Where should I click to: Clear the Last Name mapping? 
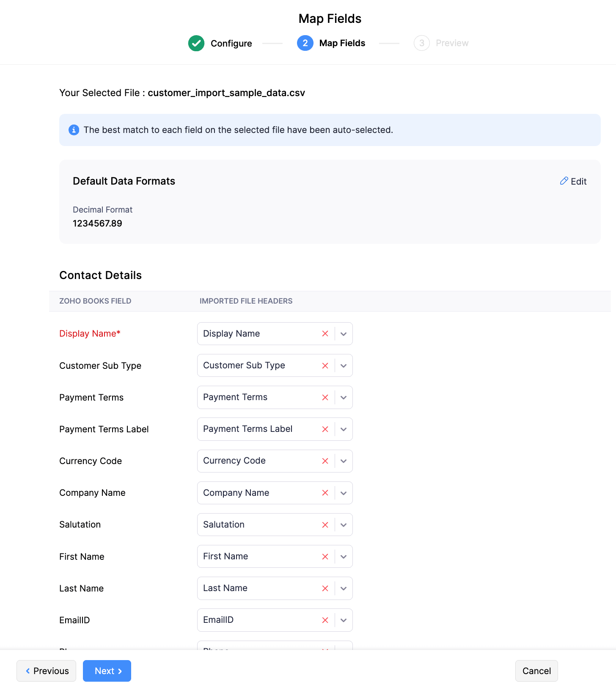(x=325, y=589)
